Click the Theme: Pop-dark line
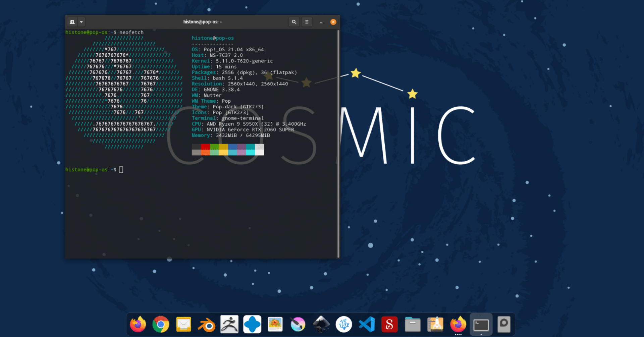644x337 pixels. 228,107
